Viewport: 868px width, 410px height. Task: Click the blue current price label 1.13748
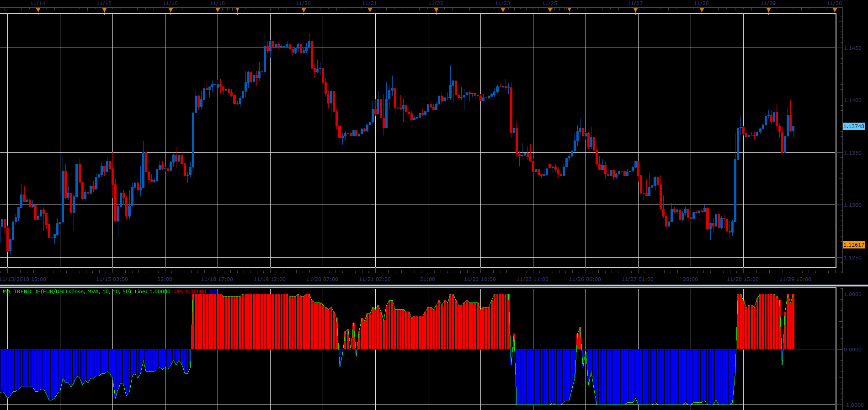tap(853, 126)
